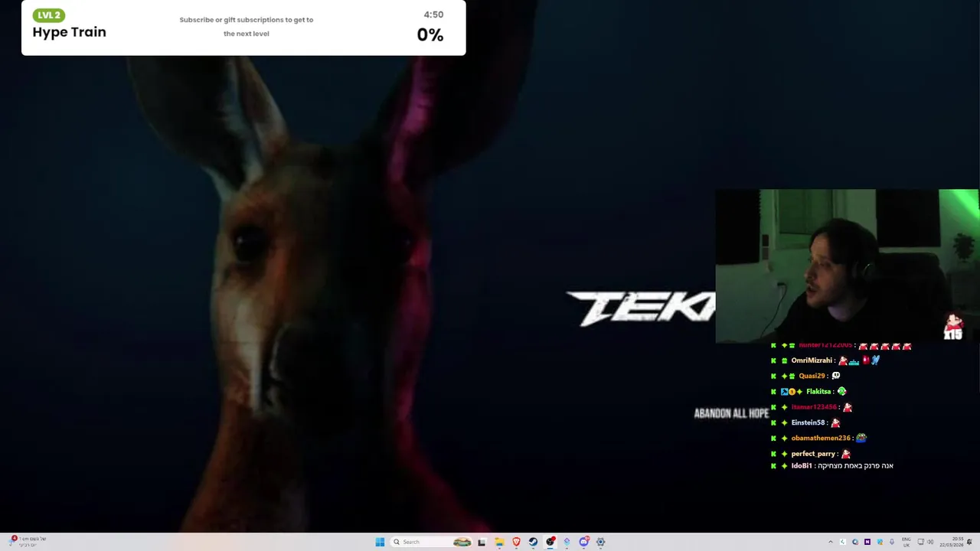980x551 pixels.
Task: Click the Hype Train banner title
Action: (69, 32)
